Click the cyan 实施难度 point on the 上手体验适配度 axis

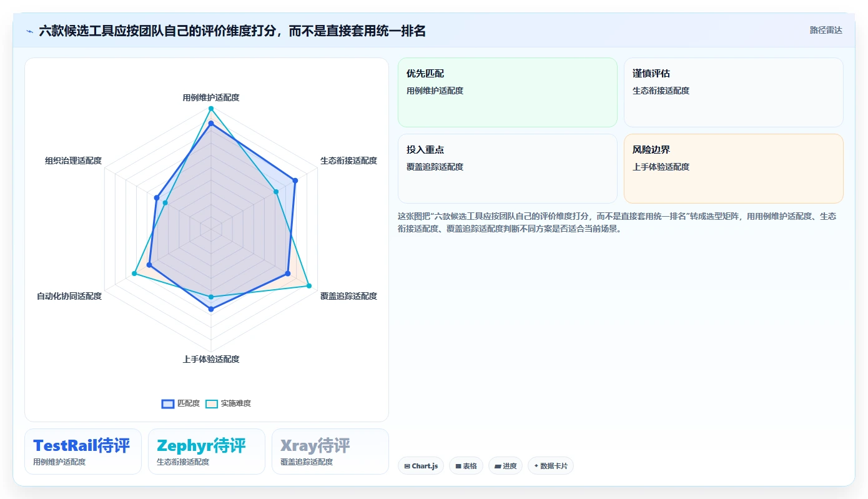pos(211,297)
